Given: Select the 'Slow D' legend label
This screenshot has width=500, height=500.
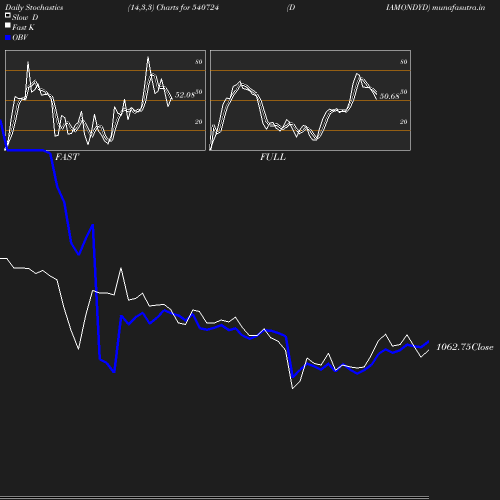Looking at the screenshot, I should (x=25, y=17).
